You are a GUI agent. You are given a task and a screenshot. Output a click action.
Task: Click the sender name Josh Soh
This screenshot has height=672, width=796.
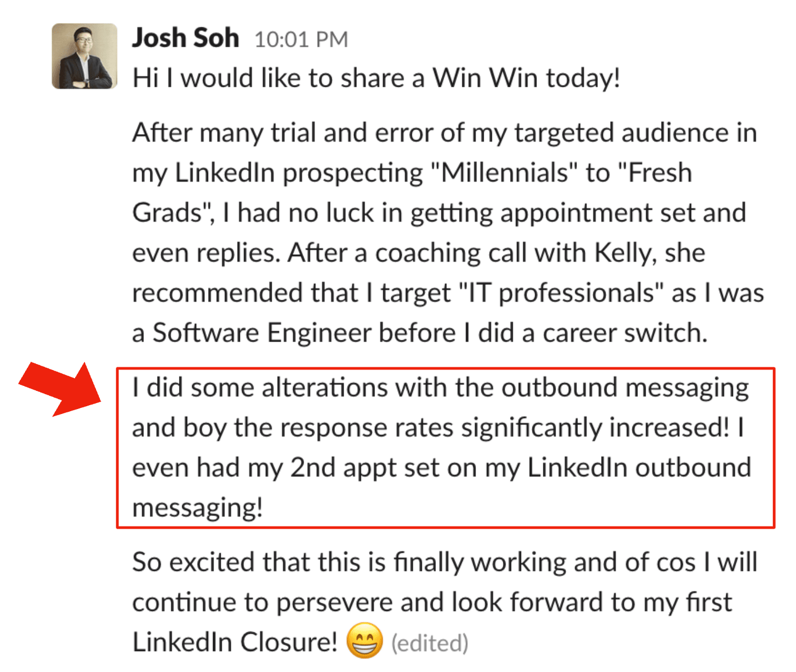coord(186,38)
